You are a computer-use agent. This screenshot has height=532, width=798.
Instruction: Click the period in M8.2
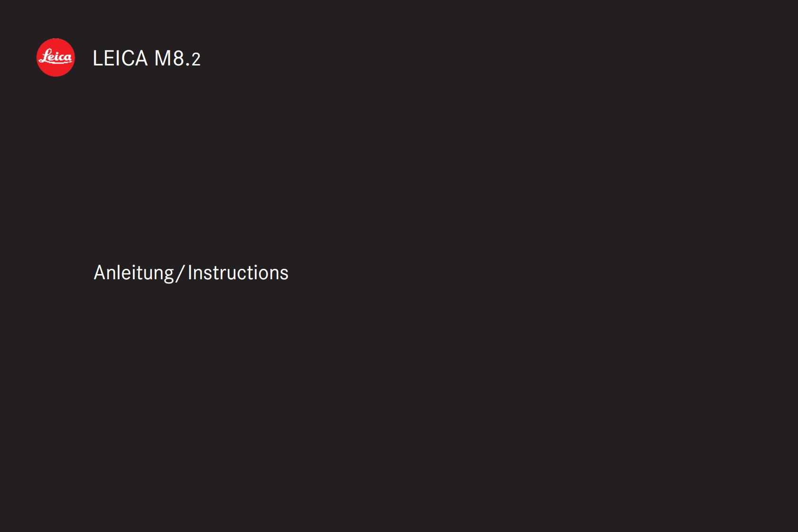tap(187, 65)
